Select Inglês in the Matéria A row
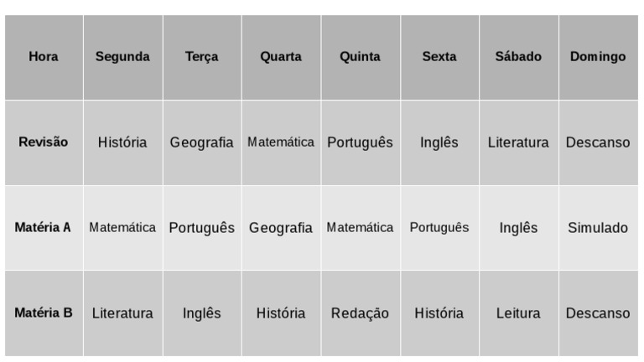Viewport: 644px width, 362px height. pyautogui.click(x=518, y=228)
